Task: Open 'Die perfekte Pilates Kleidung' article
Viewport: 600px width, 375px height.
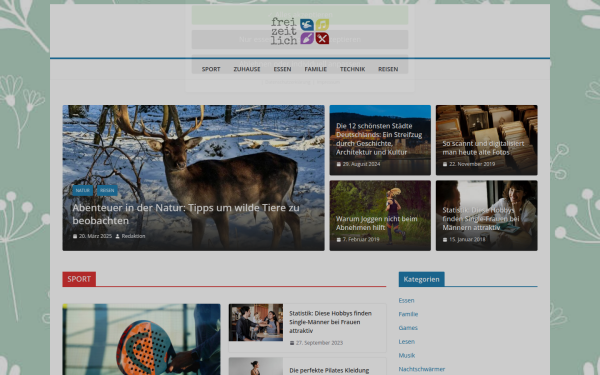Action: [329, 370]
